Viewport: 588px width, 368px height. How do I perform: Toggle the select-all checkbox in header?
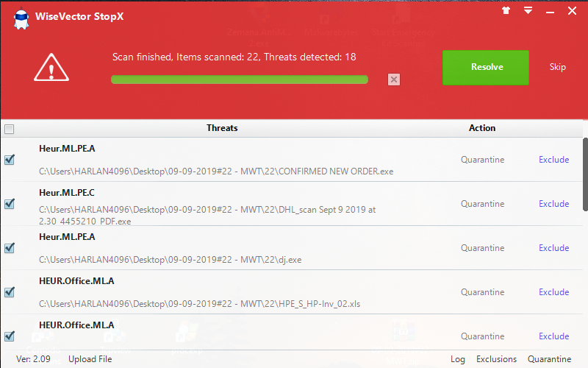pyautogui.click(x=10, y=130)
